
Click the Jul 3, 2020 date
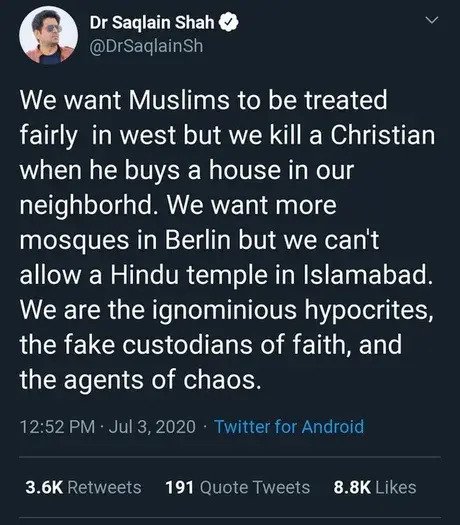tap(152, 427)
